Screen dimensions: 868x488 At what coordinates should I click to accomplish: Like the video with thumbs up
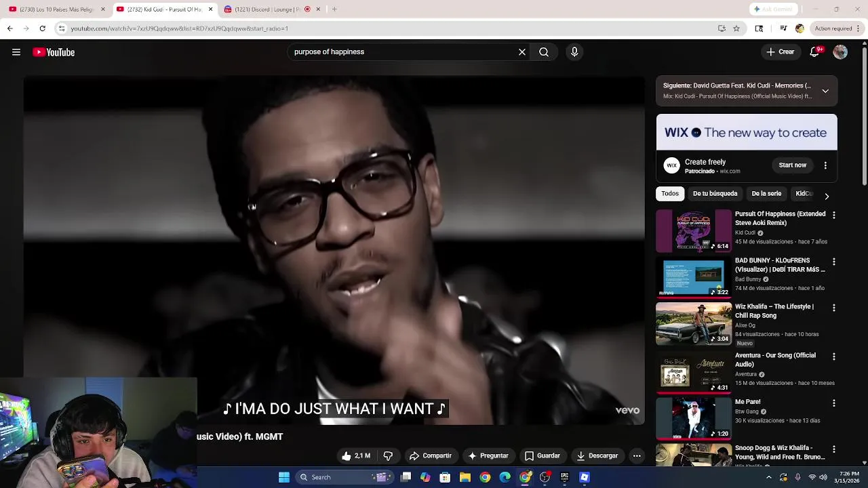pyautogui.click(x=356, y=456)
